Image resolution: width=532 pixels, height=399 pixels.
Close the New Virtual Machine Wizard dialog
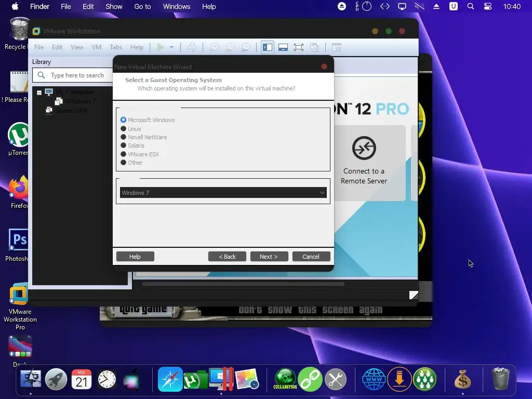pos(324,66)
